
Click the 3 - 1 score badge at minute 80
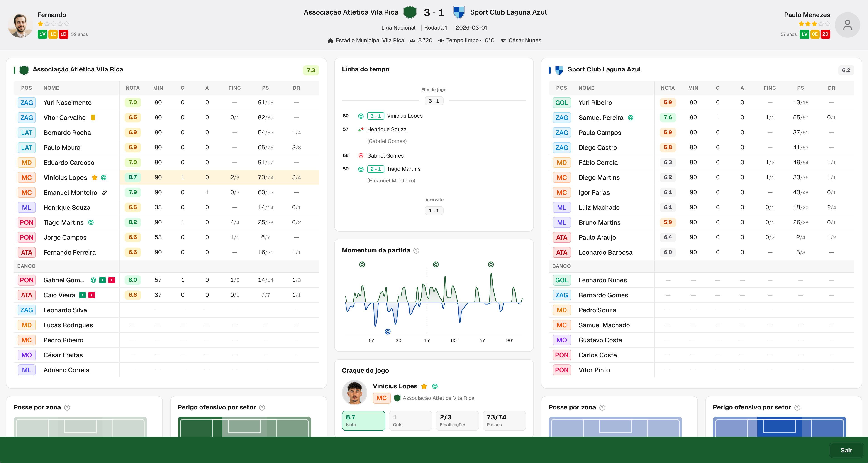[375, 116]
